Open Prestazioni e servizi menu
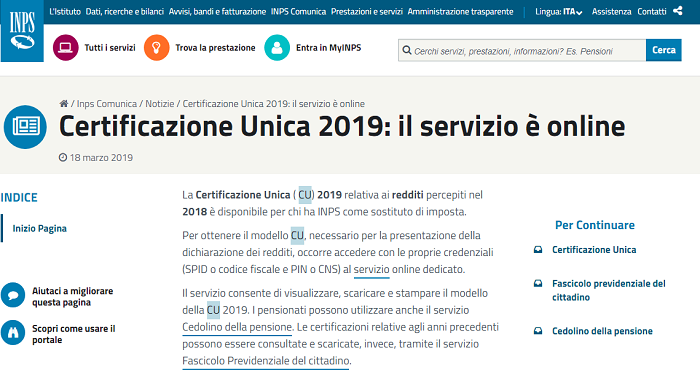700x370 pixels. coord(367,12)
